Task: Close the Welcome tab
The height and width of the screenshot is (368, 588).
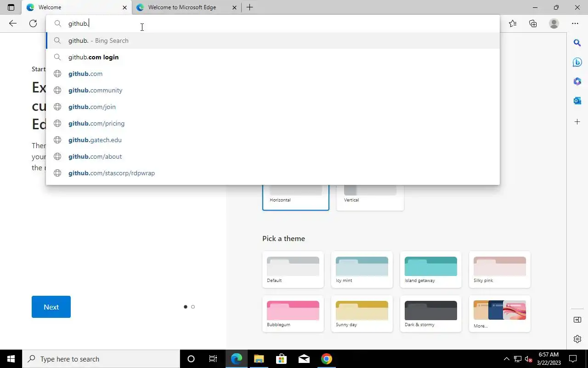Action: pyautogui.click(x=124, y=7)
